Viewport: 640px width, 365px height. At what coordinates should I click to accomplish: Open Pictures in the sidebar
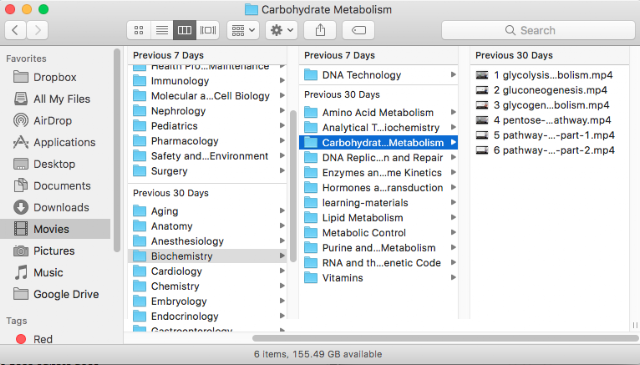tap(55, 251)
